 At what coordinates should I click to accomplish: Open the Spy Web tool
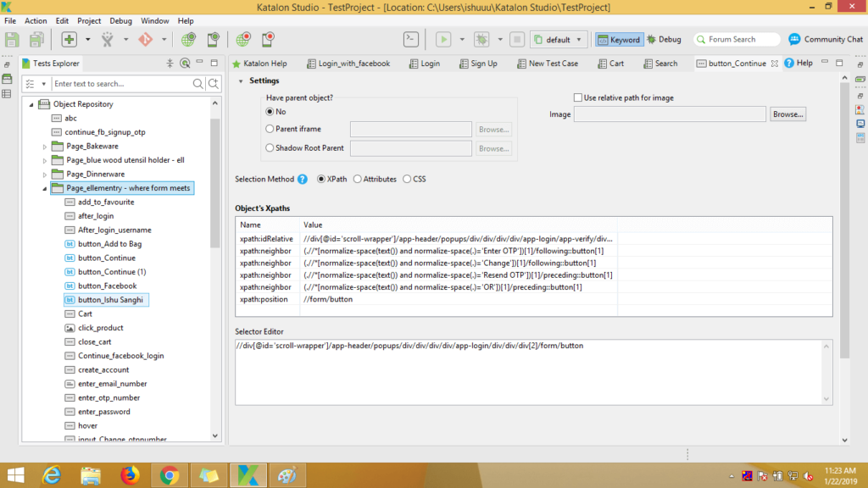coord(188,39)
